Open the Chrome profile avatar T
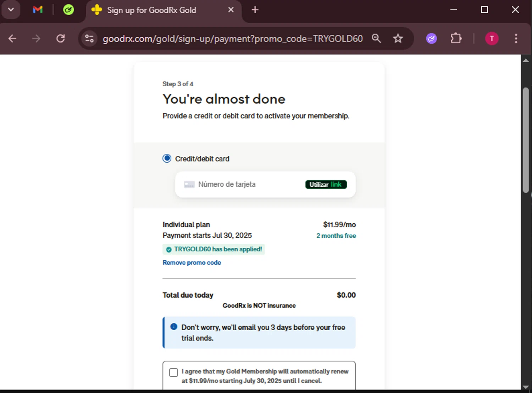The width and height of the screenshot is (532, 393). click(x=492, y=38)
